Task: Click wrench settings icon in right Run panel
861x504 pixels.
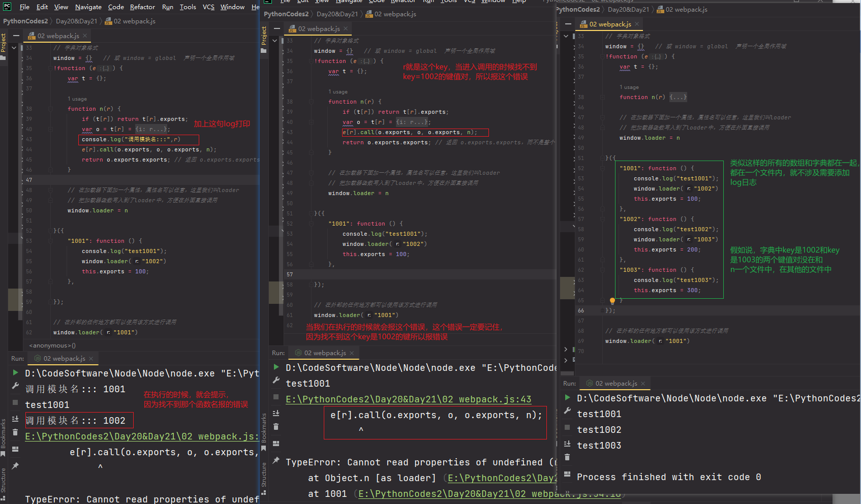Action: tap(567, 411)
